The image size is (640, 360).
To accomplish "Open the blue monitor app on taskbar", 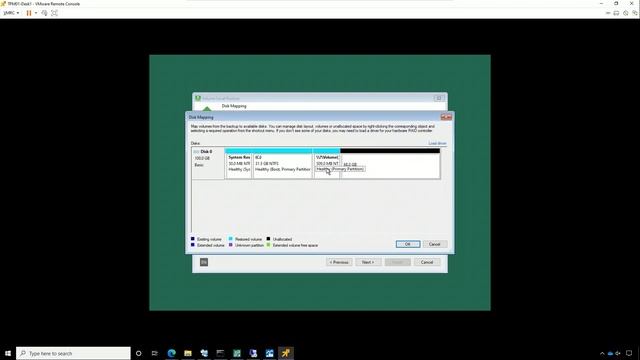I will pyautogui.click(x=253, y=353).
